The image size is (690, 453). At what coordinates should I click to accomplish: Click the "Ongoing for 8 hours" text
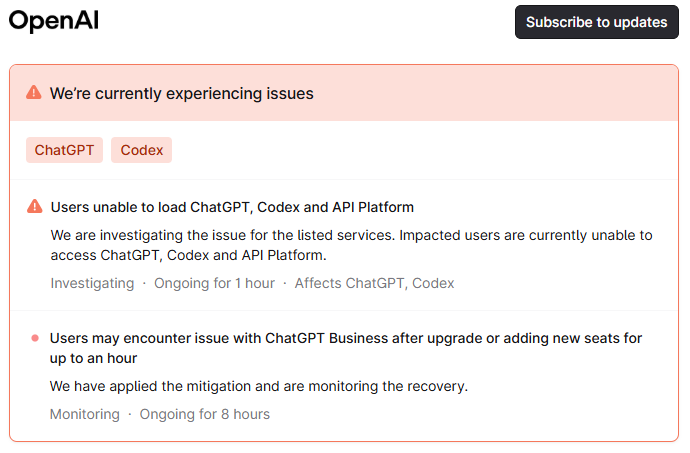point(204,414)
